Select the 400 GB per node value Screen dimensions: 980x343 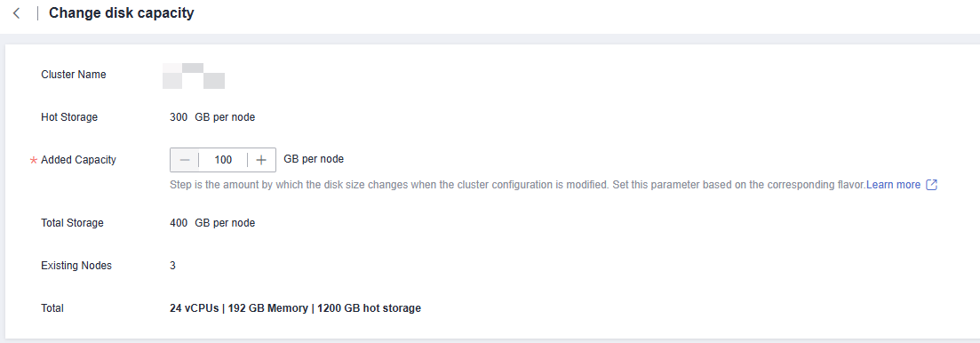pos(212,223)
